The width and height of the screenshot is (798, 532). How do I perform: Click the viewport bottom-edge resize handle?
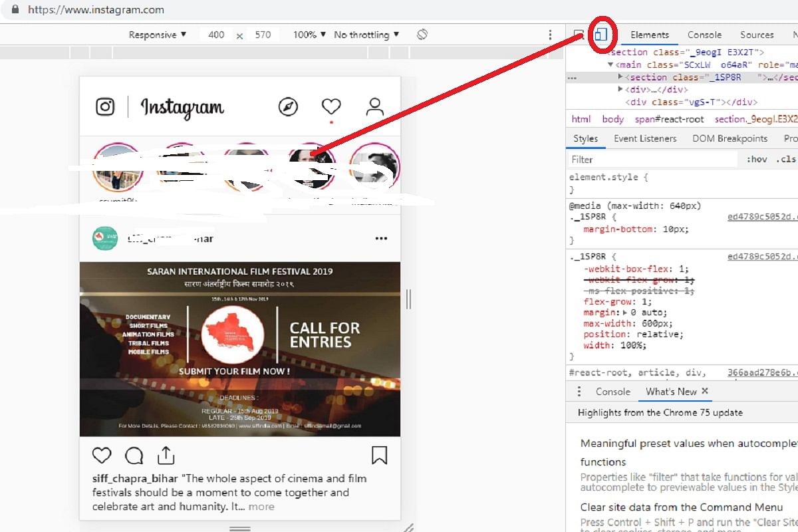(x=240, y=529)
